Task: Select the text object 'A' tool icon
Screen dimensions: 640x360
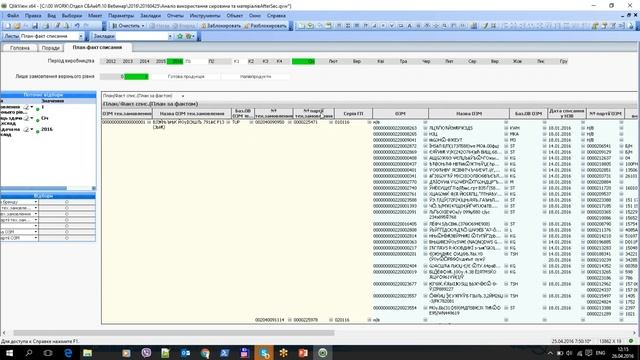Action: (x=409, y=26)
